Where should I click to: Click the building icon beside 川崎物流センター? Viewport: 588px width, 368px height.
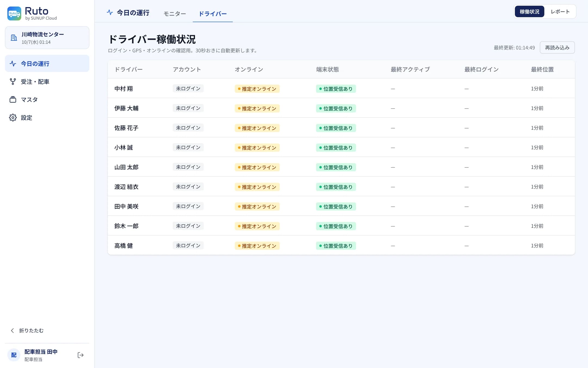pyautogui.click(x=14, y=38)
